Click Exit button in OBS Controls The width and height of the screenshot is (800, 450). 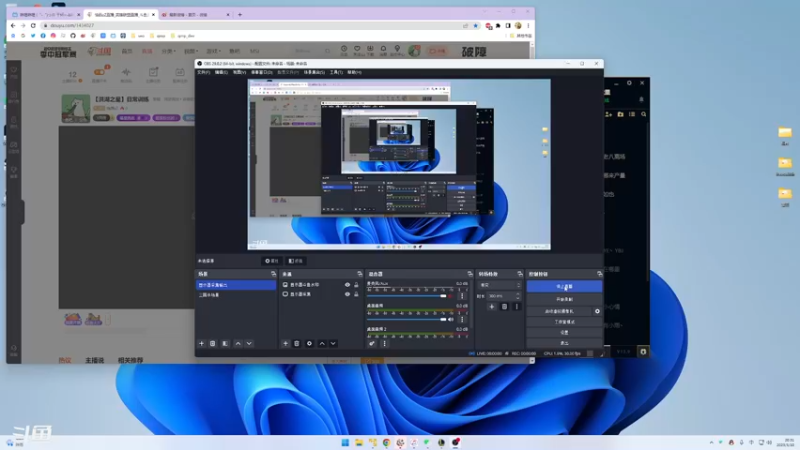[564, 343]
